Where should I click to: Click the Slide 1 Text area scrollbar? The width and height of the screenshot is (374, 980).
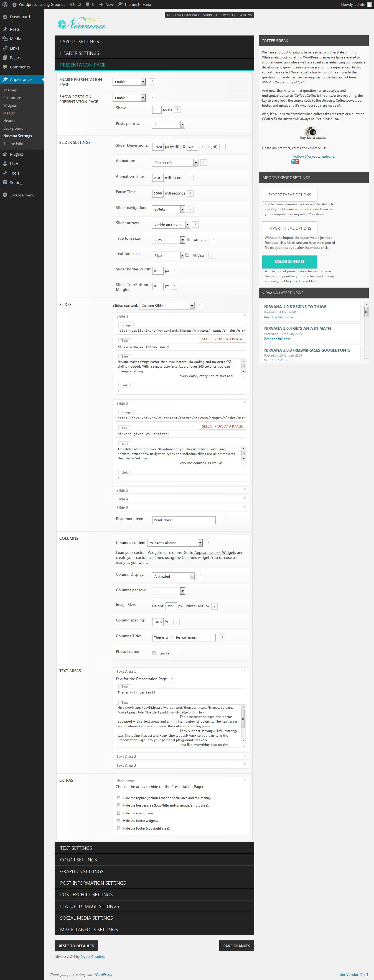243,366
